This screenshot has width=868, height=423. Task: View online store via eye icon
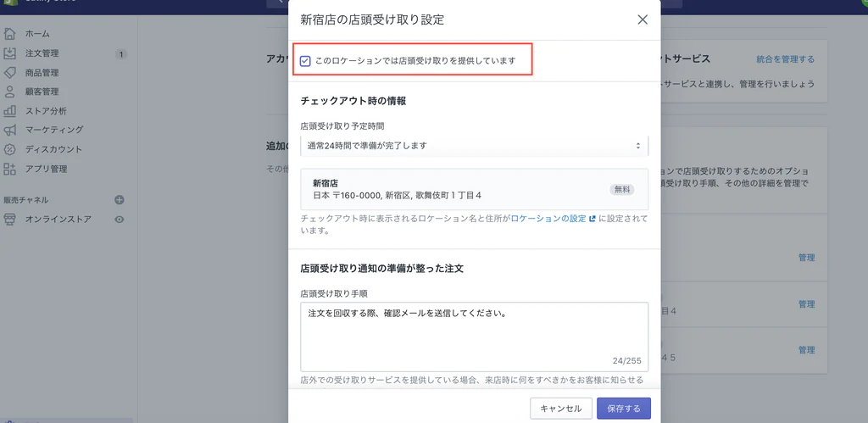click(119, 220)
